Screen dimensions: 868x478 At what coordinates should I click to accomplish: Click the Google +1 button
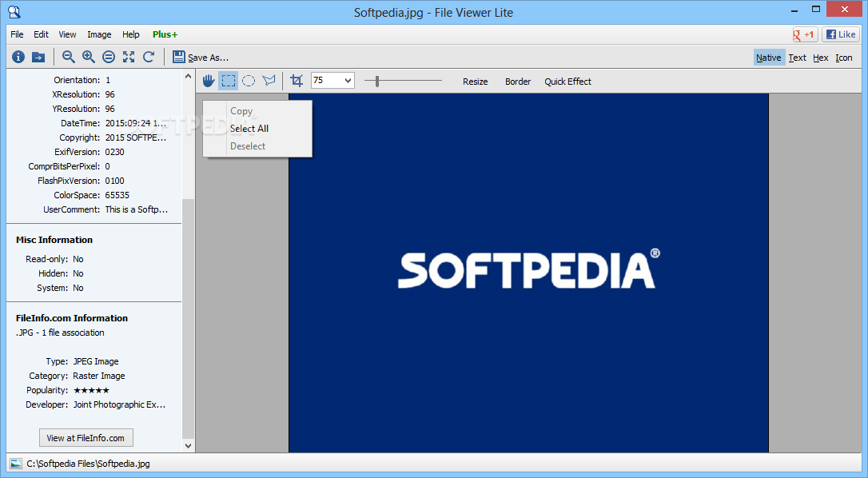(x=805, y=34)
